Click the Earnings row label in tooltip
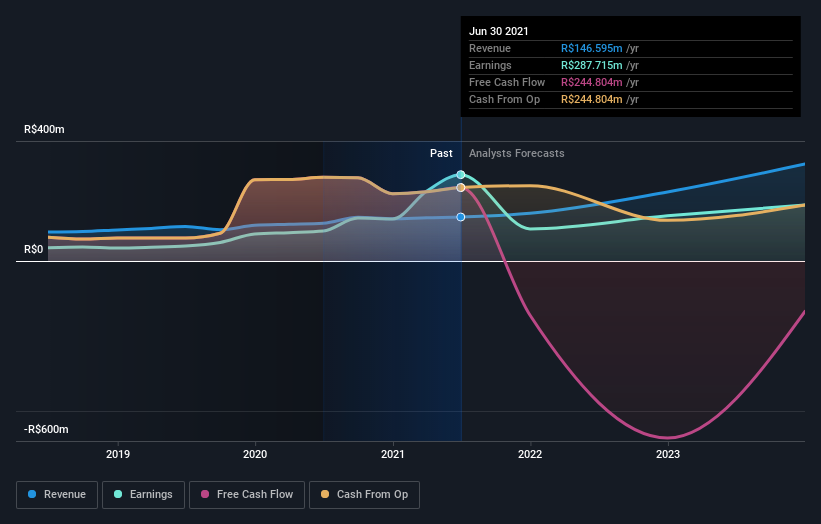Screen dimensions: 821x524 click(490, 65)
